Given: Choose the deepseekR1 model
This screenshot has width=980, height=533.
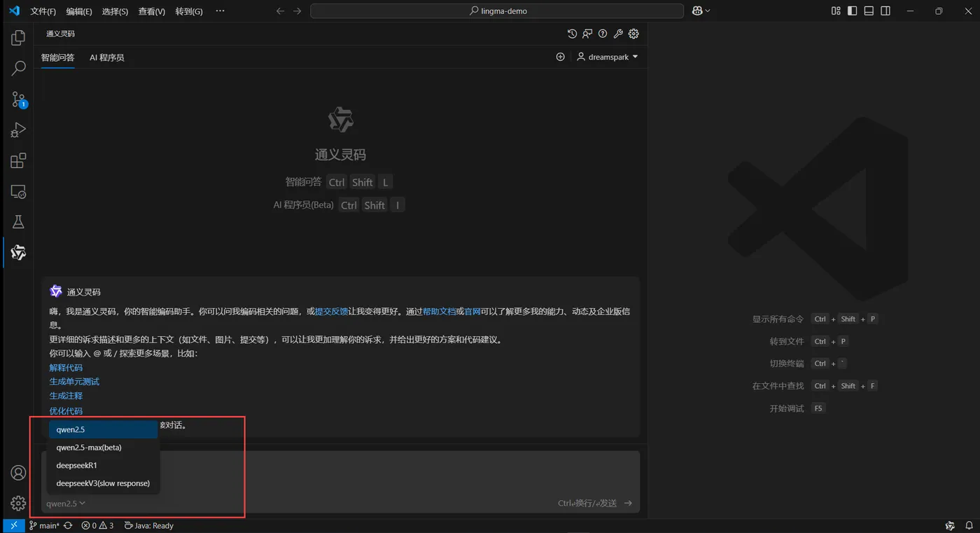Looking at the screenshot, I should (x=104, y=465).
